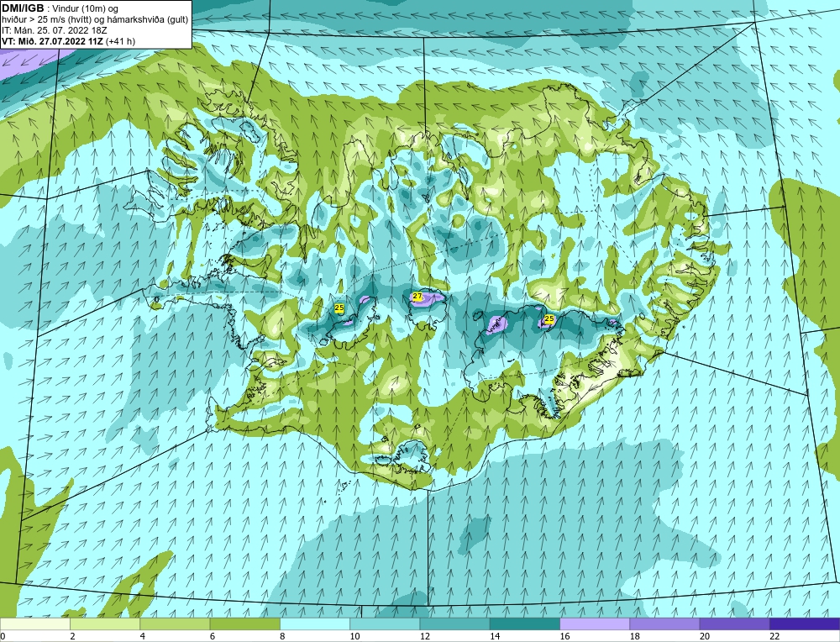This screenshot has height=642, width=840.
Task: Click the legend scale value '16'
Action: 564,636
